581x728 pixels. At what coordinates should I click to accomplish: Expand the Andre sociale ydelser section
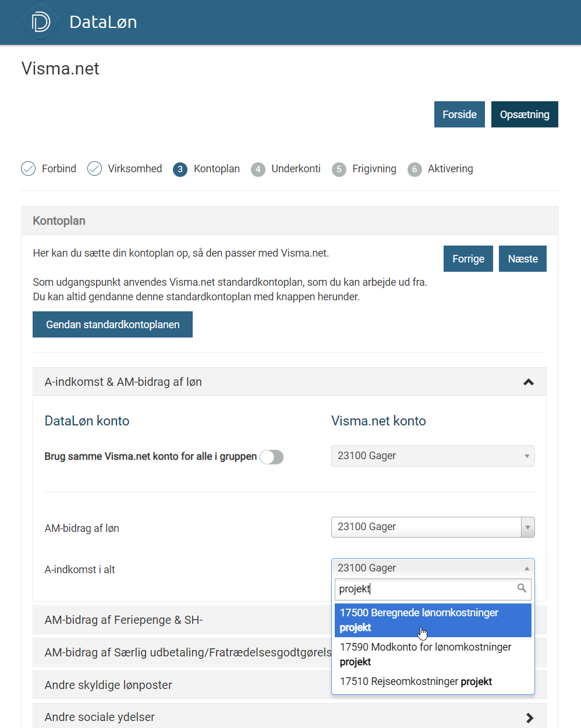[x=529, y=718]
